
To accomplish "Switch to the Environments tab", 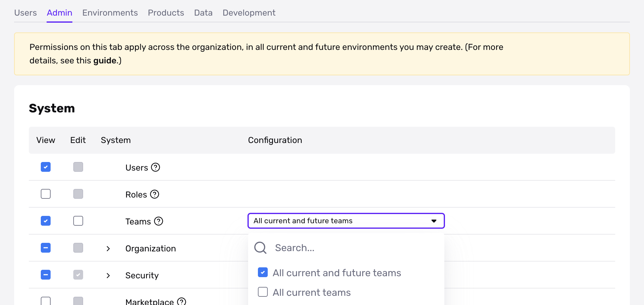I will pos(110,13).
